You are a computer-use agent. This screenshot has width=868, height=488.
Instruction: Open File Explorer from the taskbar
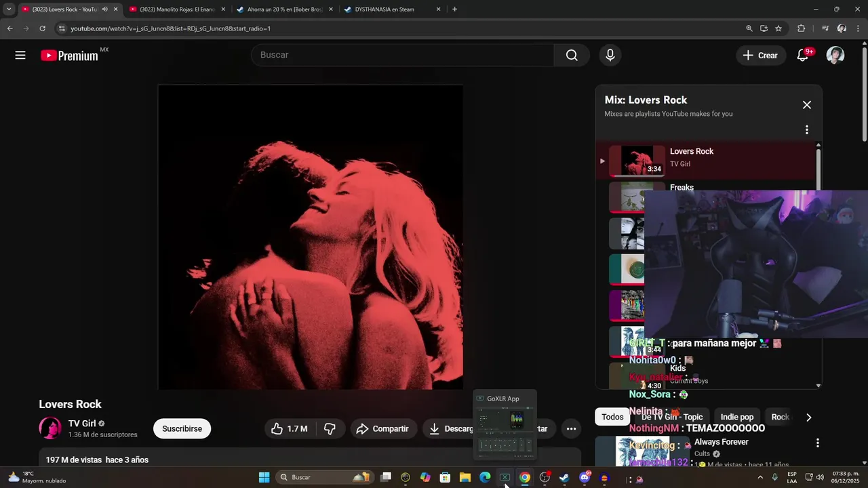coord(465,478)
